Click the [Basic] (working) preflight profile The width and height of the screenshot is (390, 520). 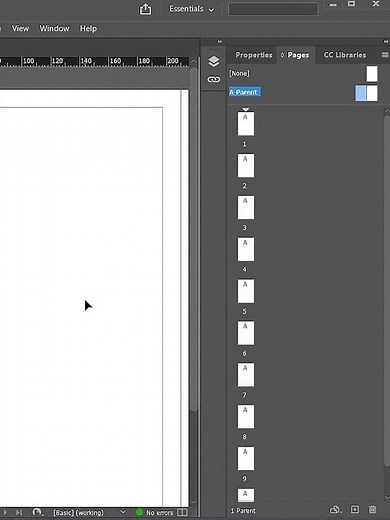point(79,512)
